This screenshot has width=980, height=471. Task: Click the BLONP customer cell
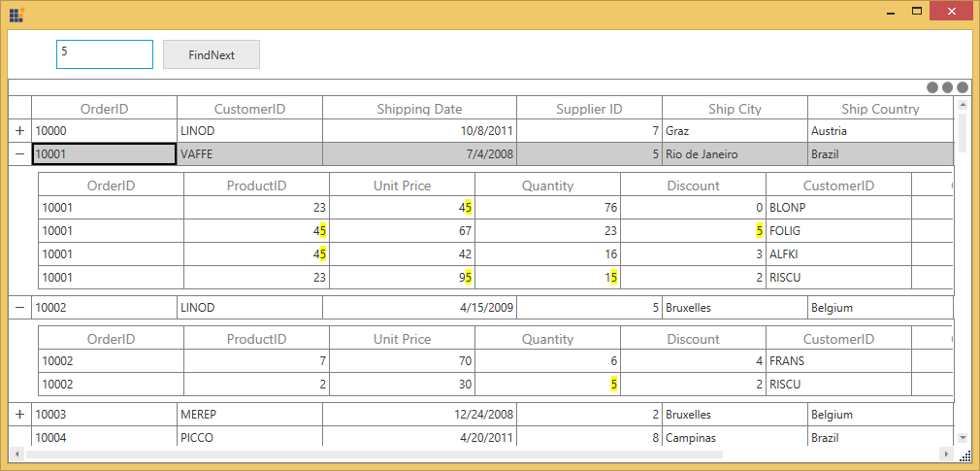click(x=838, y=207)
